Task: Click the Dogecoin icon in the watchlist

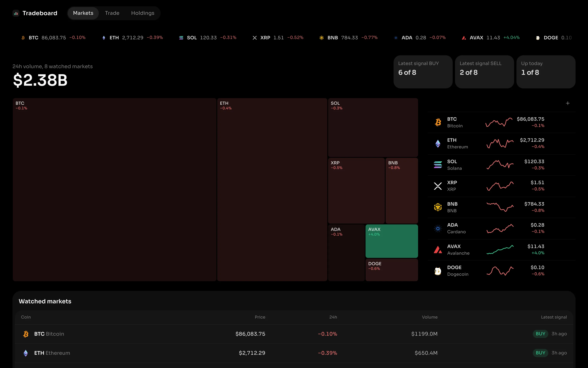Action: click(438, 271)
